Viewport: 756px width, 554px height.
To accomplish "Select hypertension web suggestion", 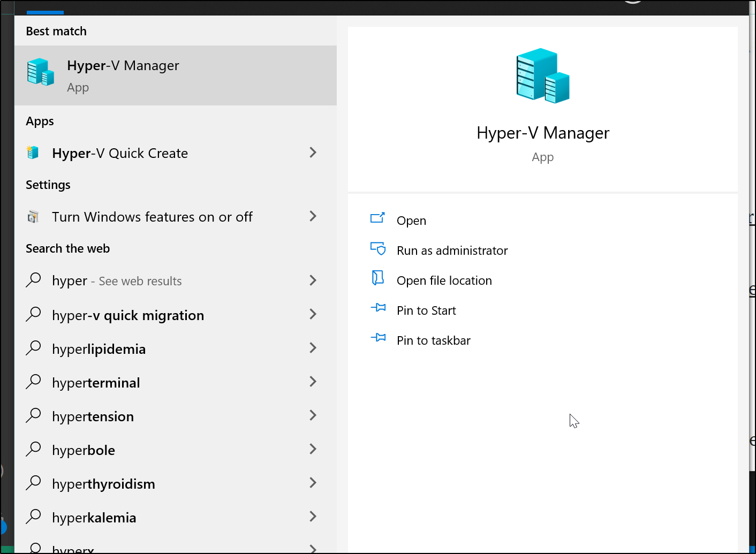I will 176,416.
